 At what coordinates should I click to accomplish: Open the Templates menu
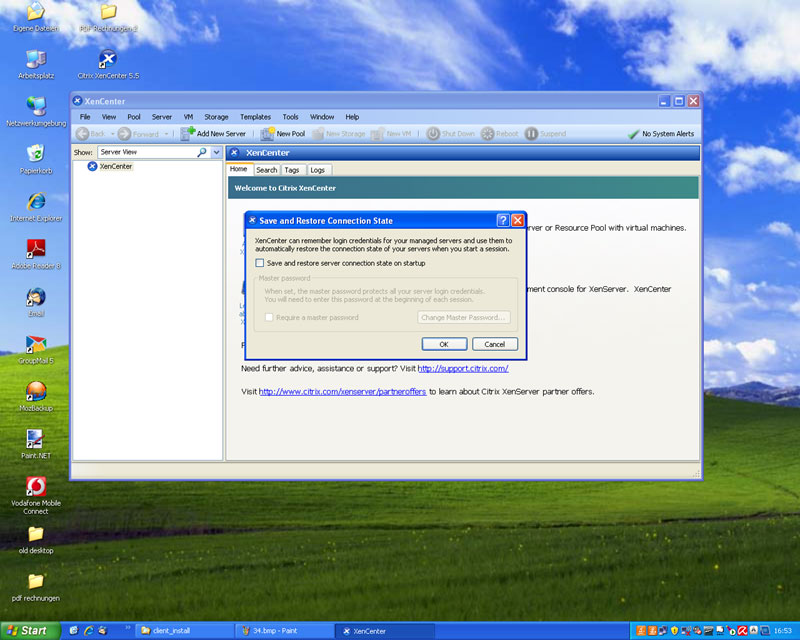pos(255,117)
